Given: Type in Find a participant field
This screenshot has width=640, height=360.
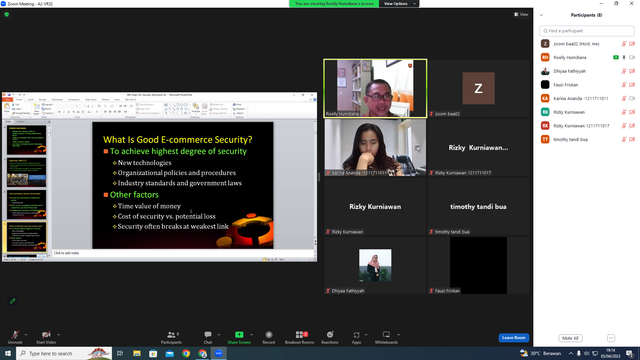Looking at the screenshot, I should [587, 31].
